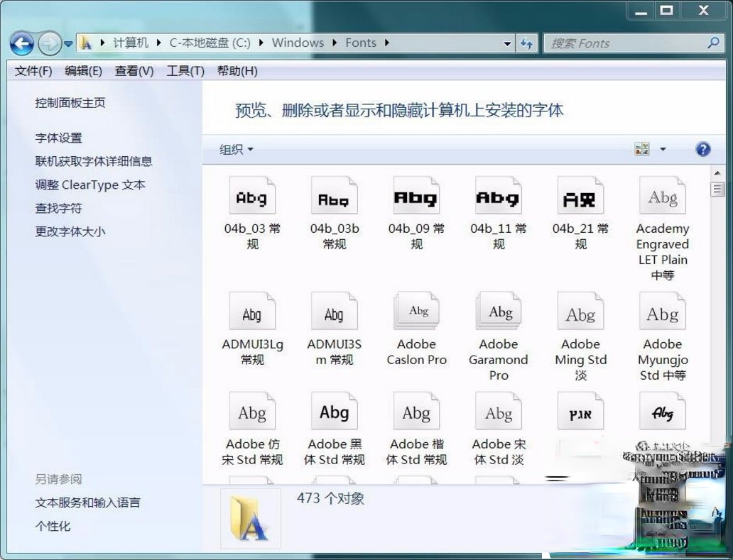Open the address bar history dropdown arrow

[506, 43]
